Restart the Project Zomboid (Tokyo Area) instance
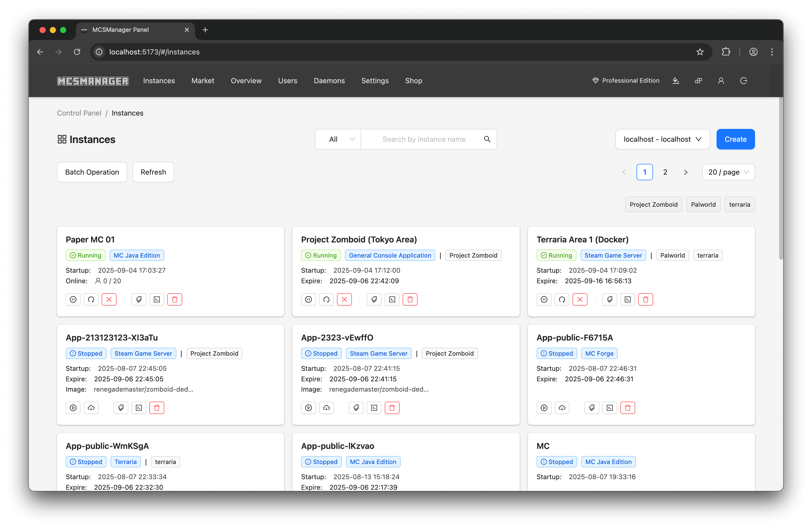The width and height of the screenshot is (812, 529). click(x=326, y=299)
